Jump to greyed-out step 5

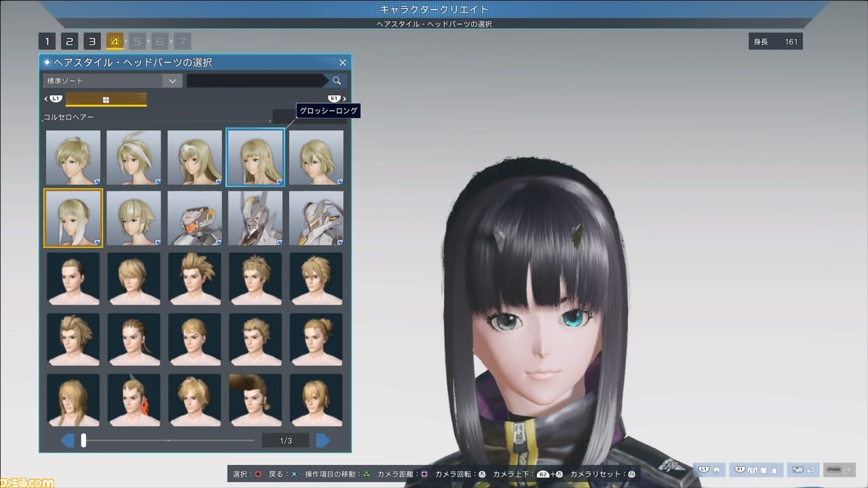(x=137, y=41)
